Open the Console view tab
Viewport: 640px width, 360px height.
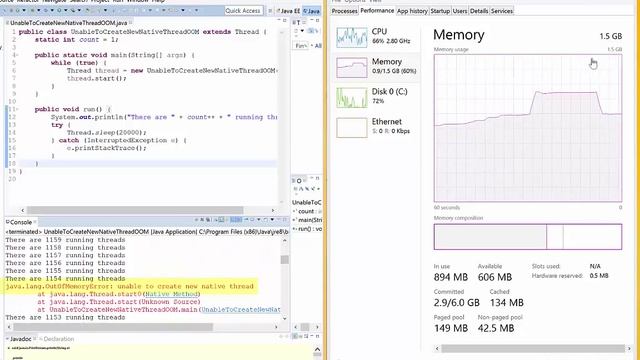(x=20, y=222)
